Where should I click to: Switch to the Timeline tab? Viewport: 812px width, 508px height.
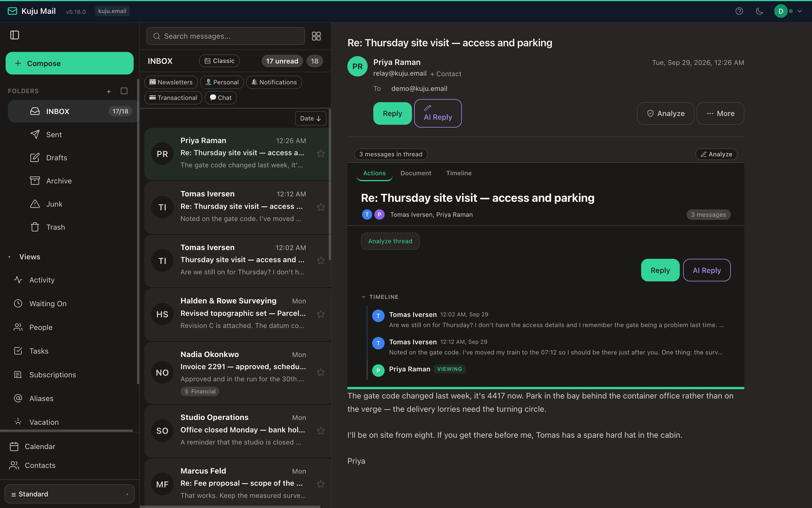tap(459, 173)
